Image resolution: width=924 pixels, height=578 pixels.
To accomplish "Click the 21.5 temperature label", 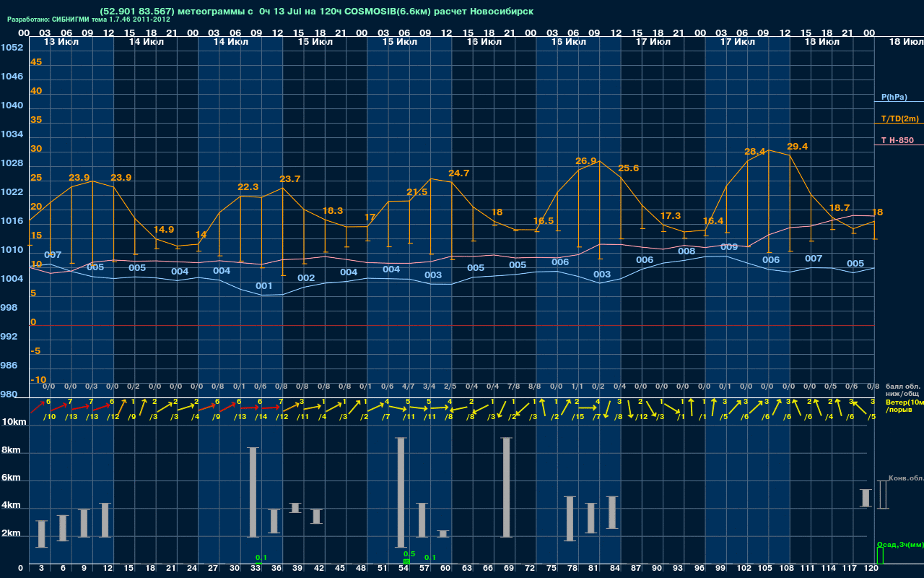I will point(417,192).
